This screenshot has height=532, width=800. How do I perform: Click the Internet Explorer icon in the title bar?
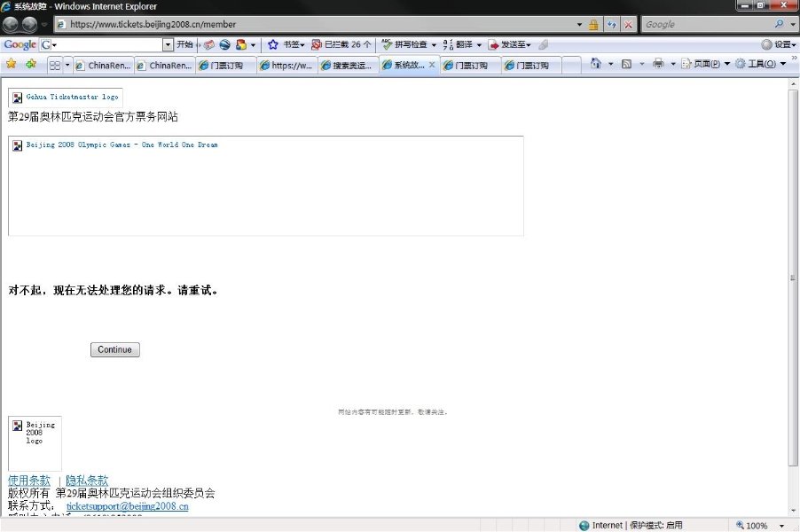coord(6,6)
